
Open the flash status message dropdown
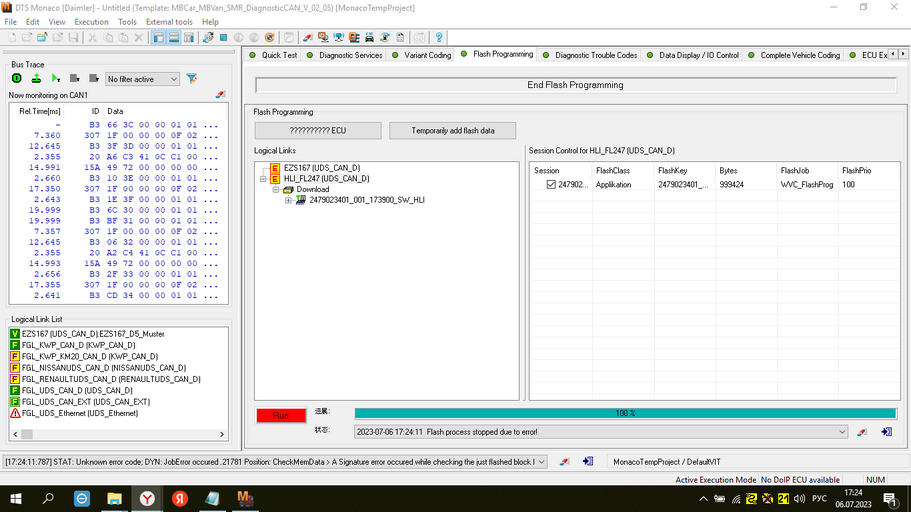click(842, 432)
